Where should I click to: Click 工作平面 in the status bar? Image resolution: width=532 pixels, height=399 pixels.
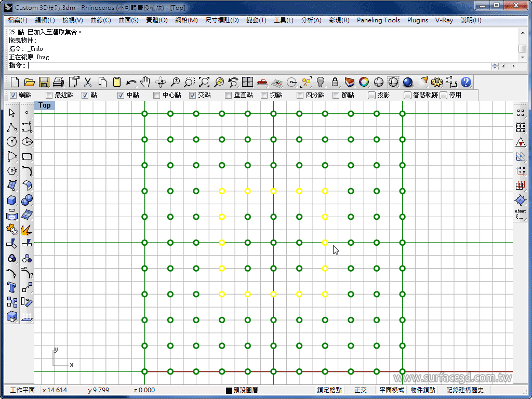pos(22,390)
